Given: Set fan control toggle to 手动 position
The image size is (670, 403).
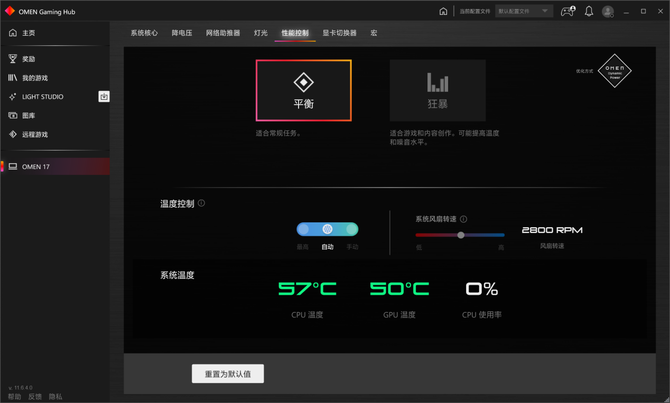Looking at the screenshot, I should click(352, 229).
